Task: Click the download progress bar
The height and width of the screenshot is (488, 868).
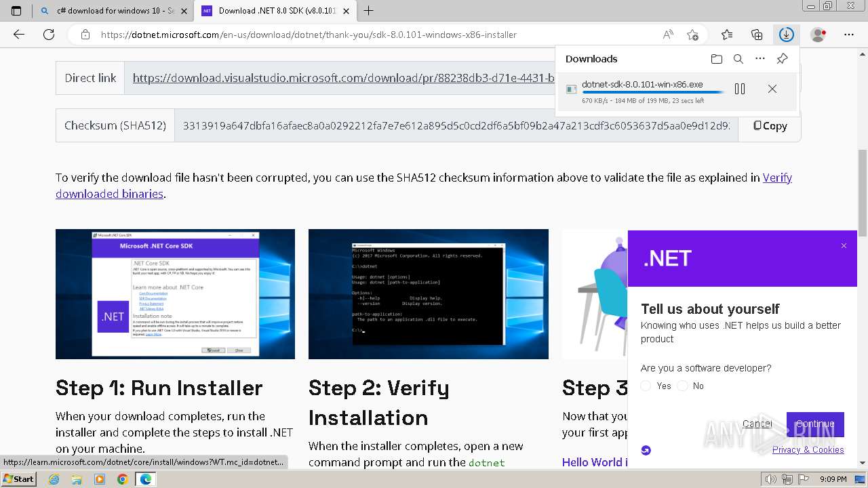Action: 653,92
